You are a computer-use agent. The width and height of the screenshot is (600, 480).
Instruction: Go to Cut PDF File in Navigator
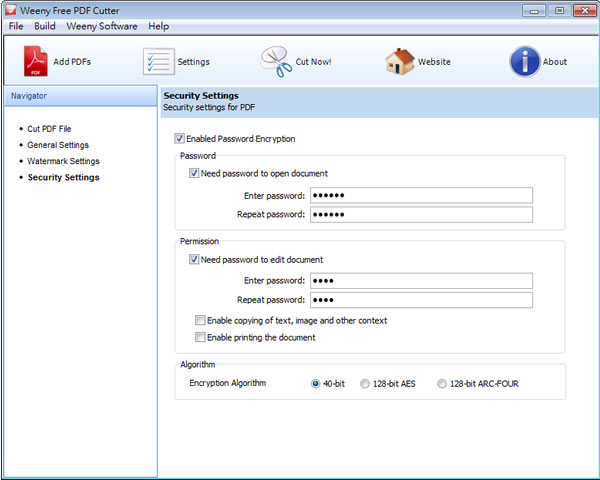click(49, 129)
